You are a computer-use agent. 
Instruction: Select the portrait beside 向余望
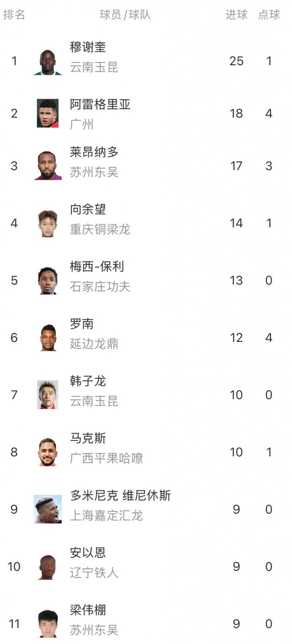[47, 223]
